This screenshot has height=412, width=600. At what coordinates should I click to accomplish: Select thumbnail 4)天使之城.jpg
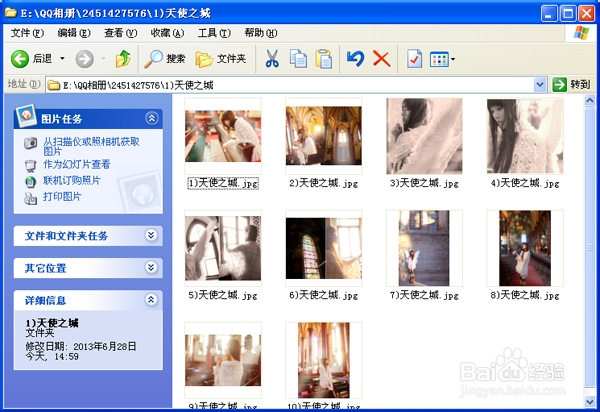tap(525, 136)
